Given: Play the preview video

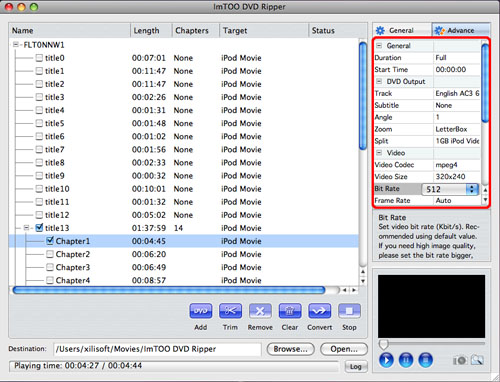Looking at the screenshot, I should coord(386,360).
